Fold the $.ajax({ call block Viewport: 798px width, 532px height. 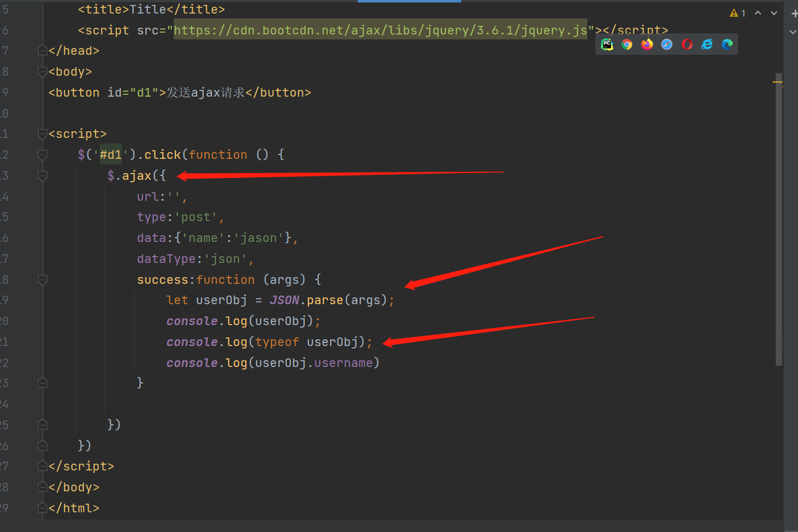click(42, 175)
